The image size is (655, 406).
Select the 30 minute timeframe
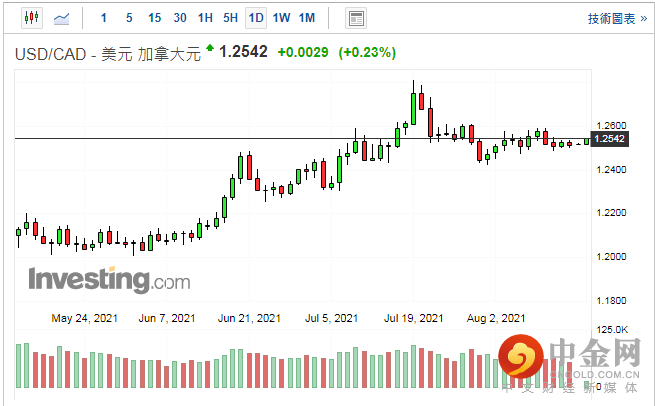click(180, 18)
